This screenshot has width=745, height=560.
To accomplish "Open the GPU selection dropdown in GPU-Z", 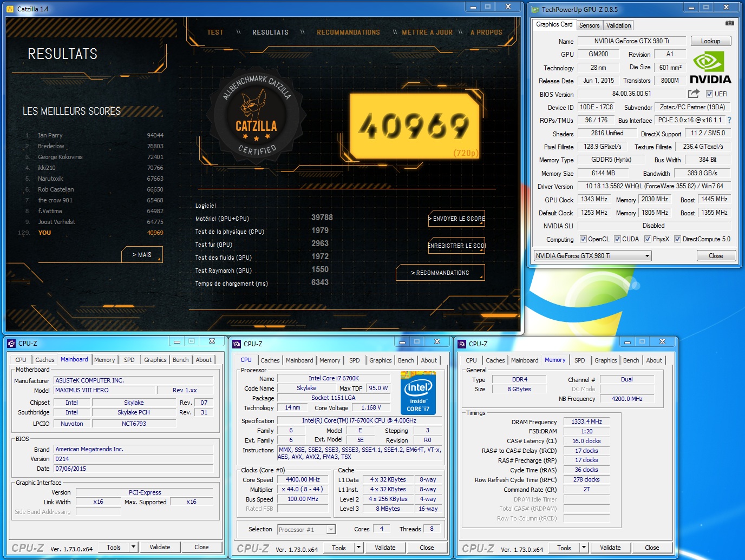I will coord(592,256).
